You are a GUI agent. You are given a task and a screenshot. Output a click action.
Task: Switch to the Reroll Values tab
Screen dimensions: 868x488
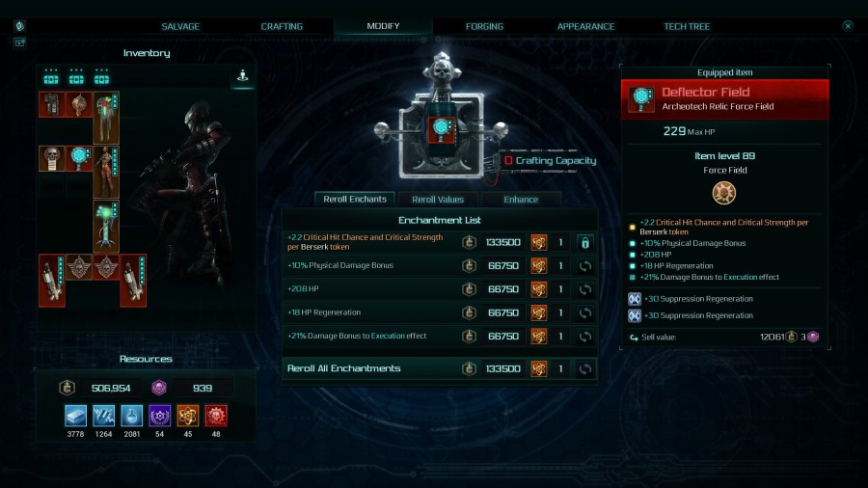438,200
